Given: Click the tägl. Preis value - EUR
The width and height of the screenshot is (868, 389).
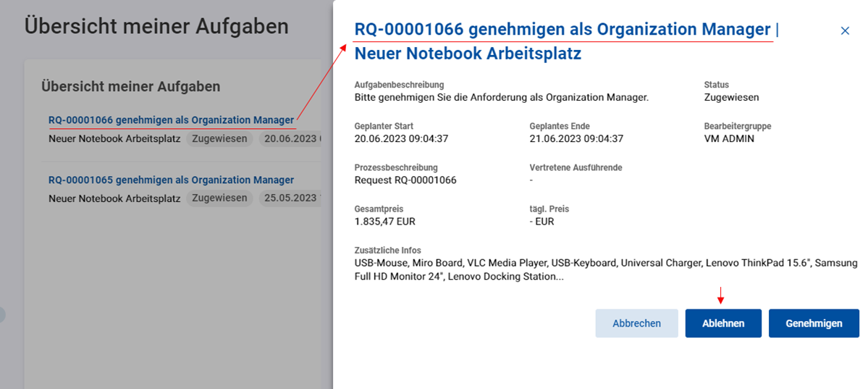Looking at the screenshot, I should click(542, 222).
